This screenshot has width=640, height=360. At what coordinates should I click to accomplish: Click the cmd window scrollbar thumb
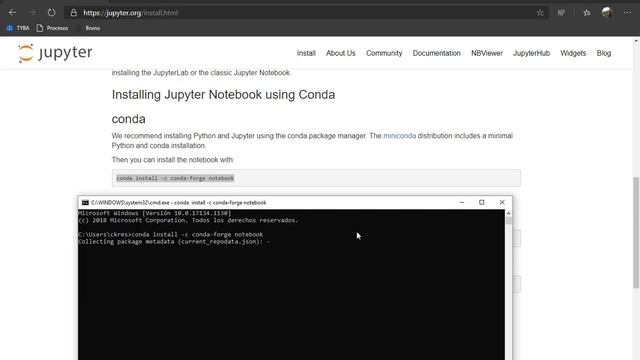[x=509, y=221]
